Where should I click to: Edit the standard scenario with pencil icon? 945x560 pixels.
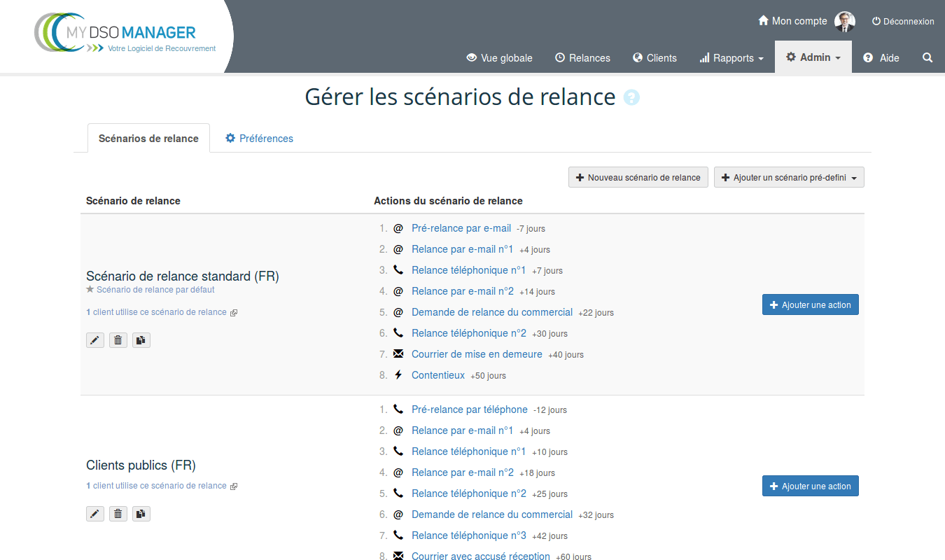pos(95,340)
